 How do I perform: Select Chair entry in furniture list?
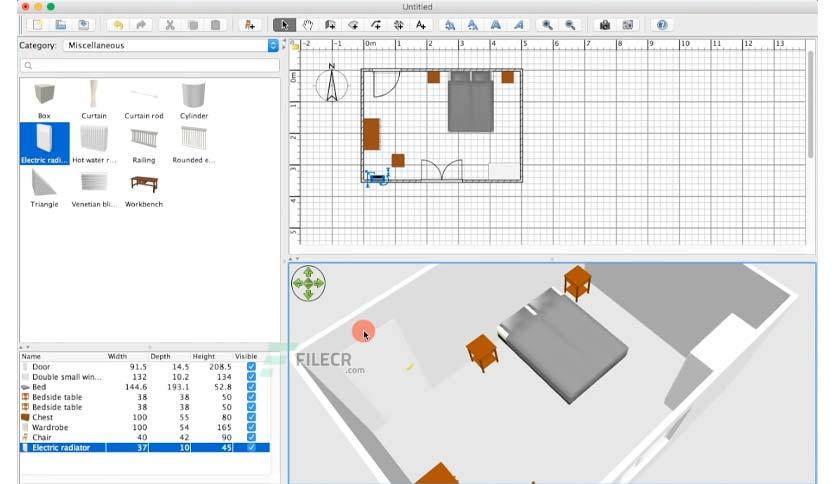pos(144,438)
